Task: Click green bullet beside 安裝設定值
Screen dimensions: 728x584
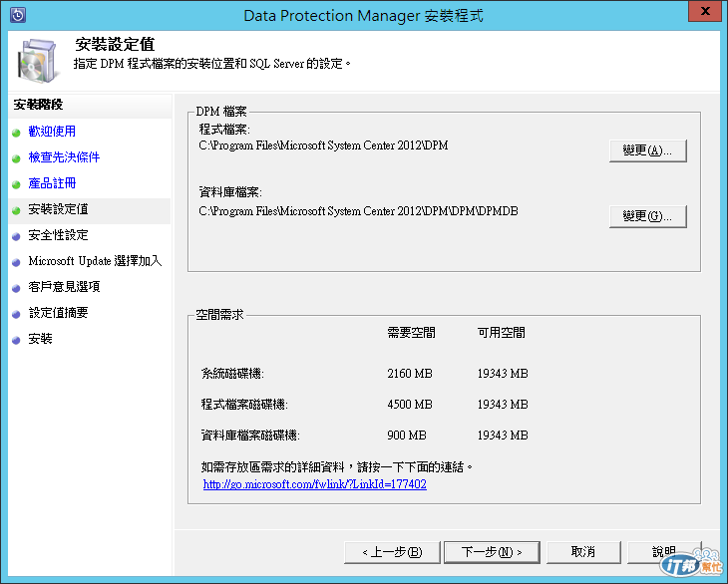Action: [16, 210]
